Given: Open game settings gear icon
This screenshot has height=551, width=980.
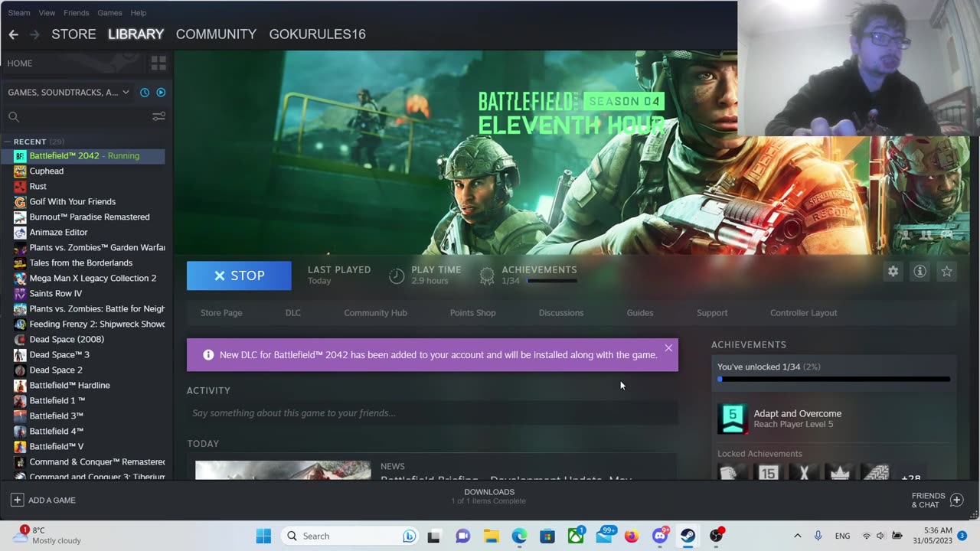Looking at the screenshot, I should [893, 271].
